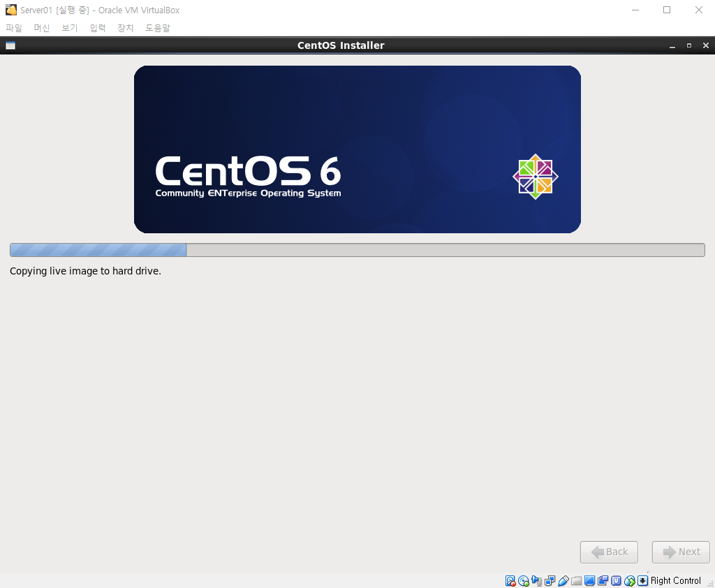Click the shared folders status icon
This screenshot has height=588, width=715.
[x=576, y=581]
